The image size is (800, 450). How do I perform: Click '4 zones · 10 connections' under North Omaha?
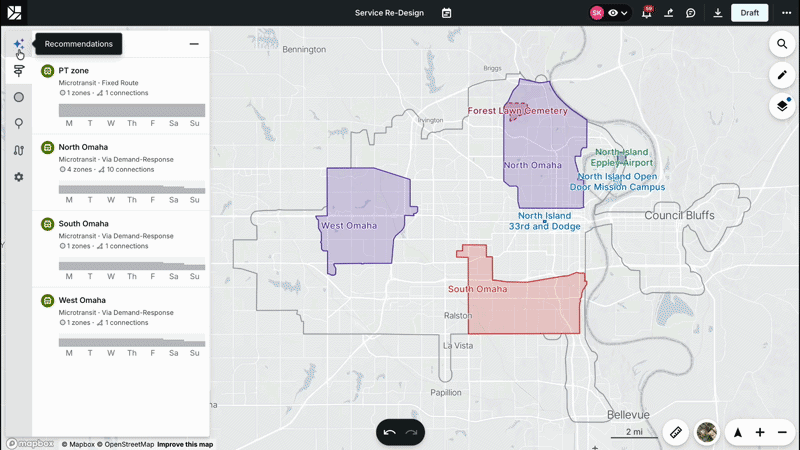point(107,169)
